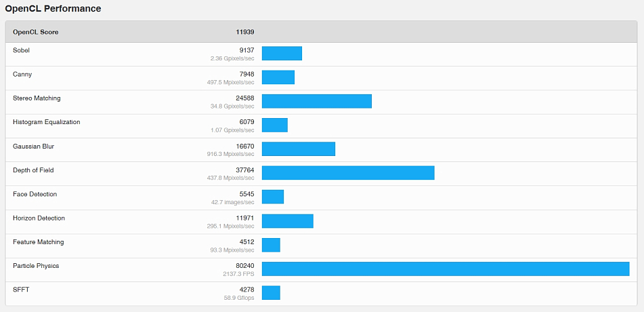This screenshot has height=312, width=644.
Task: Click the SFFT test name
Action: pos(21,290)
